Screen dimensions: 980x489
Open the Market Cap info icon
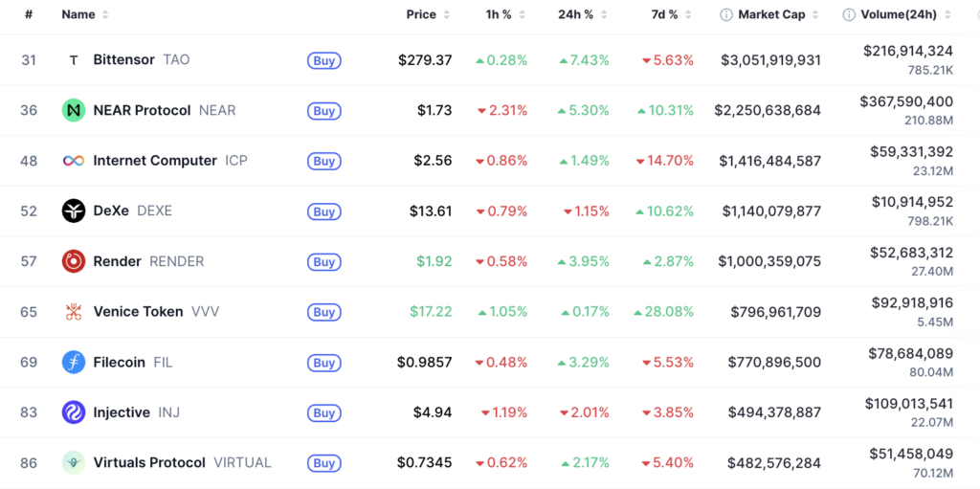(726, 15)
